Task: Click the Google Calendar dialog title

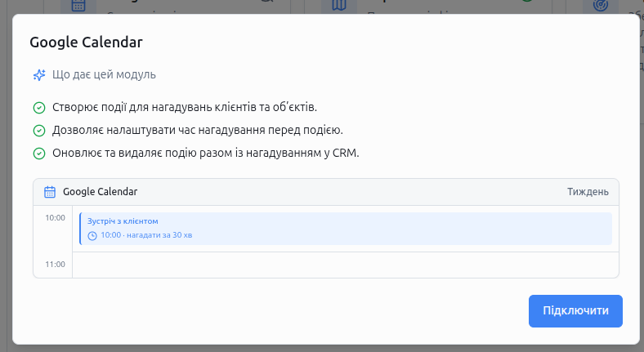Action: (87, 42)
